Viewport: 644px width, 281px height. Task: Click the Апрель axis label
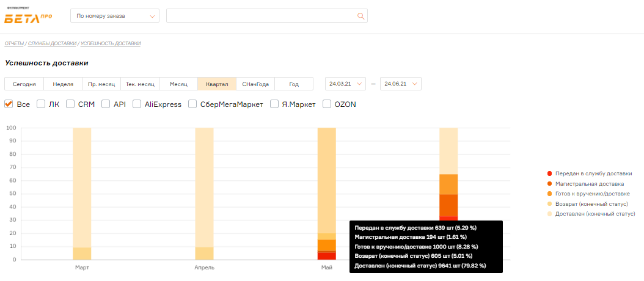click(204, 268)
